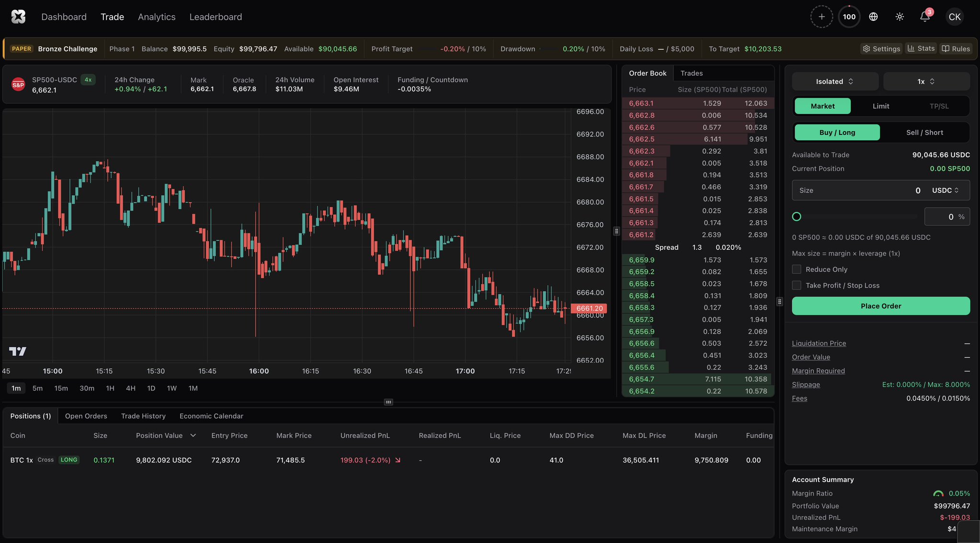Open the Isolated margin mode dropdown
The image size is (980, 543).
point(835,81)
